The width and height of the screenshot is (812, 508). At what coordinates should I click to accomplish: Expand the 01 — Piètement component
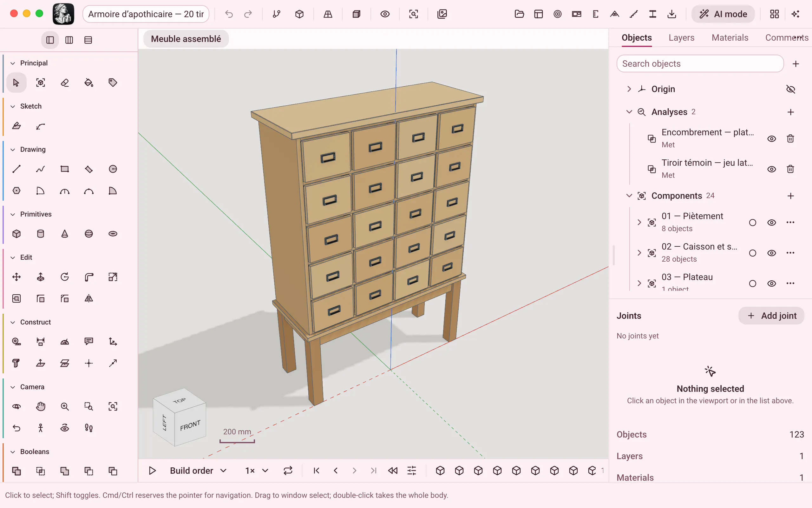click(639, 223)
